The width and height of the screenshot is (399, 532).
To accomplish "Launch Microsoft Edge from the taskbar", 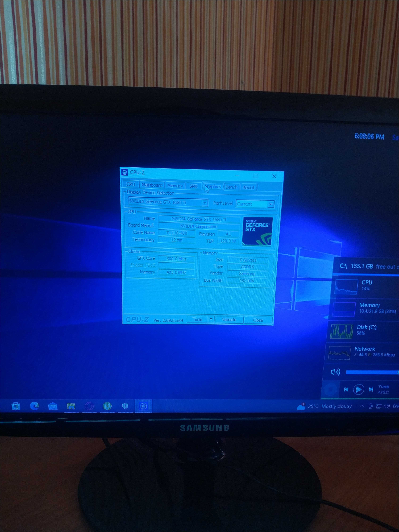I will tap(34, 406).
